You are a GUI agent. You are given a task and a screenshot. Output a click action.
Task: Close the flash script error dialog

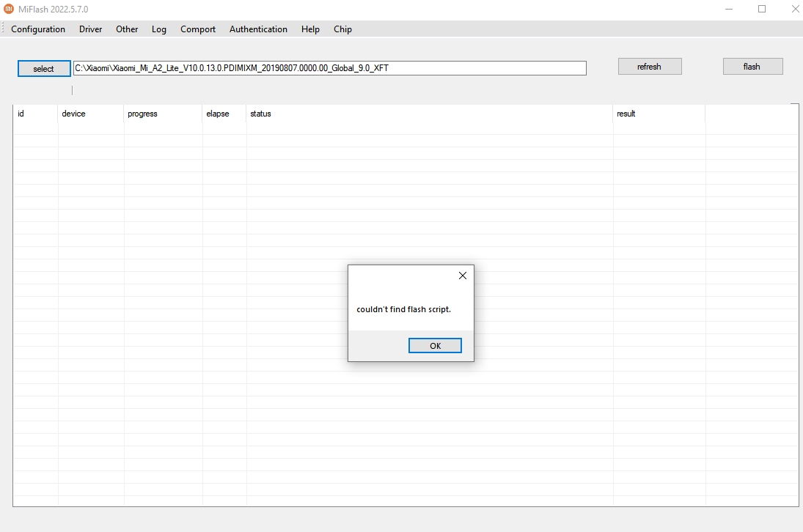462,276
